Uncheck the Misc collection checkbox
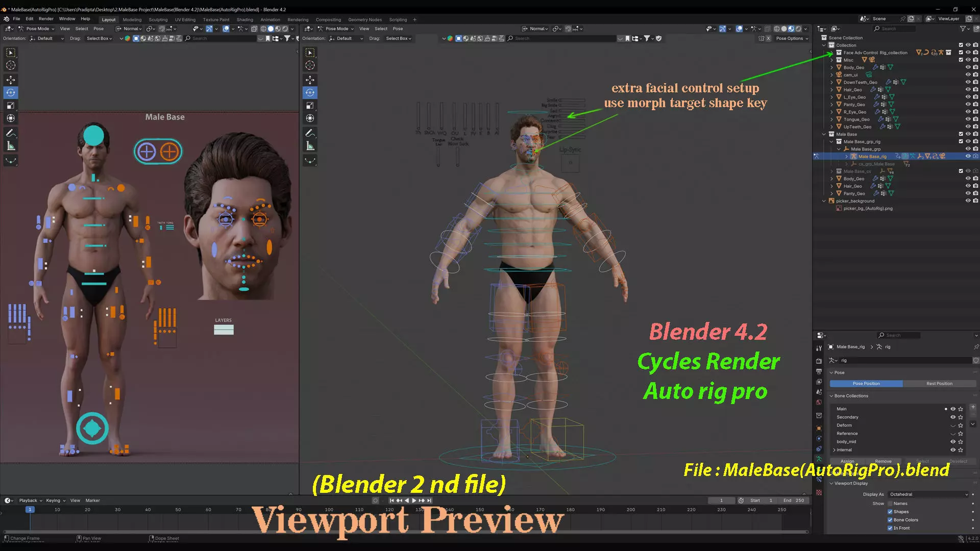This screenshot has height=551, width=980. (961, 60)
